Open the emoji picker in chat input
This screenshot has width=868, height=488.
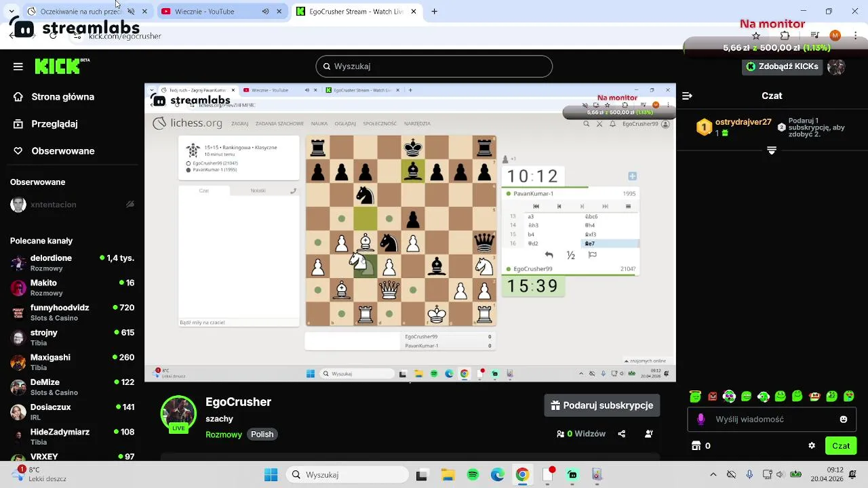click(844, 420)
